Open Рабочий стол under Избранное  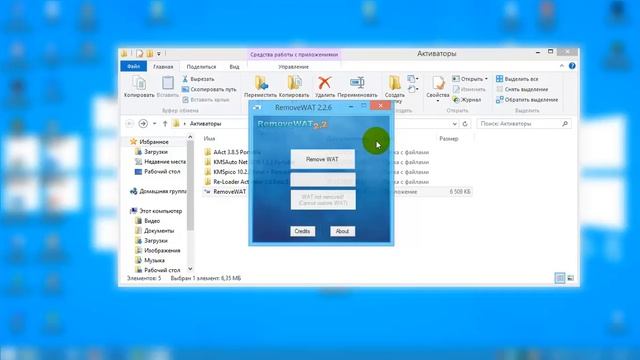click(x=157, y=171)
